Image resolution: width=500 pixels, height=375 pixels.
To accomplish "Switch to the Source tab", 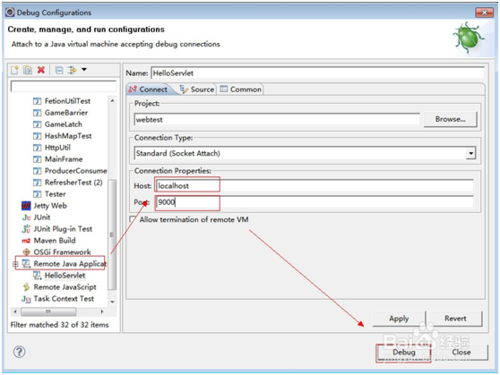I will pos(197,89).
